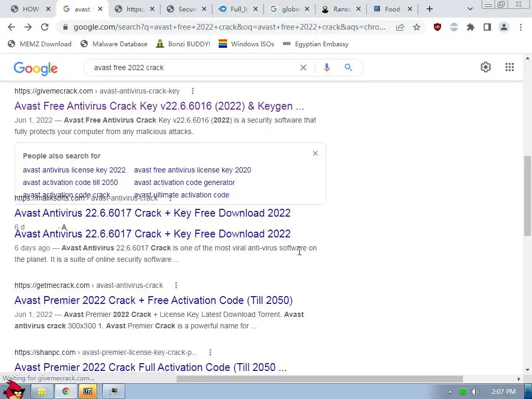Screen dimensions: 532x399
Task: Bookmark this page with the star icon
Action: pos(417,27)
